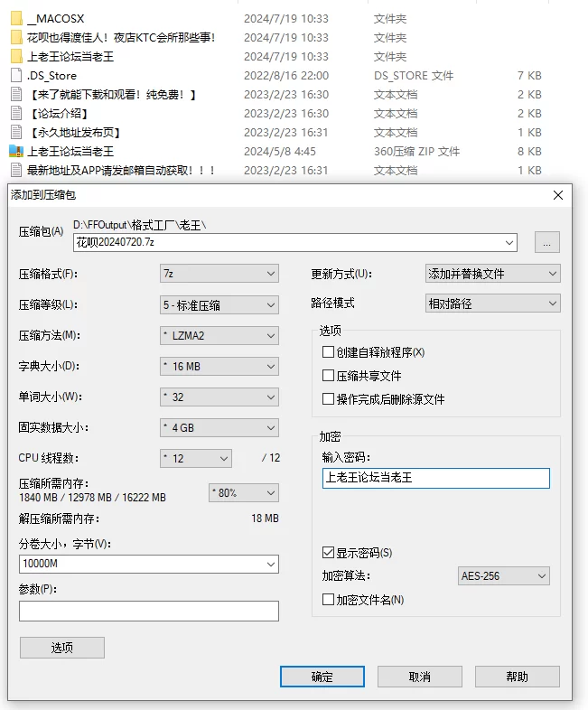Enable 压缩共享文件 checkbox
588x710 pixels.
pyautogui.click(x=328, y=376)
